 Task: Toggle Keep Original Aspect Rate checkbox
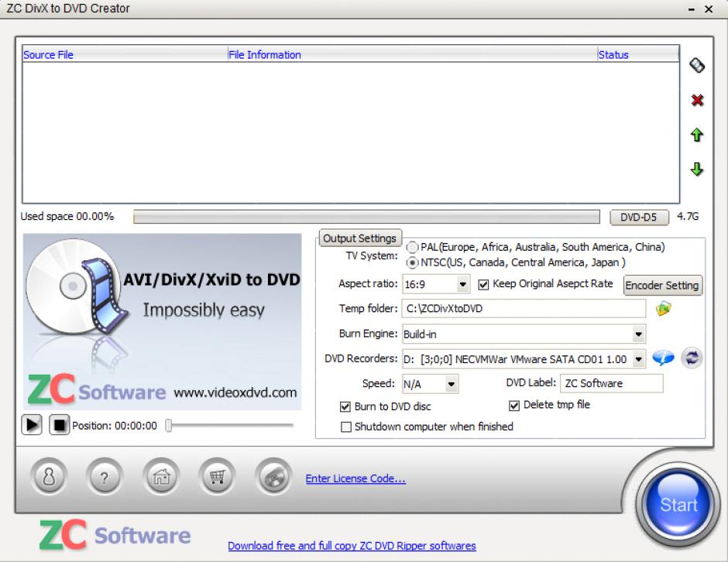pyautogui.click(x=484, y=284)
